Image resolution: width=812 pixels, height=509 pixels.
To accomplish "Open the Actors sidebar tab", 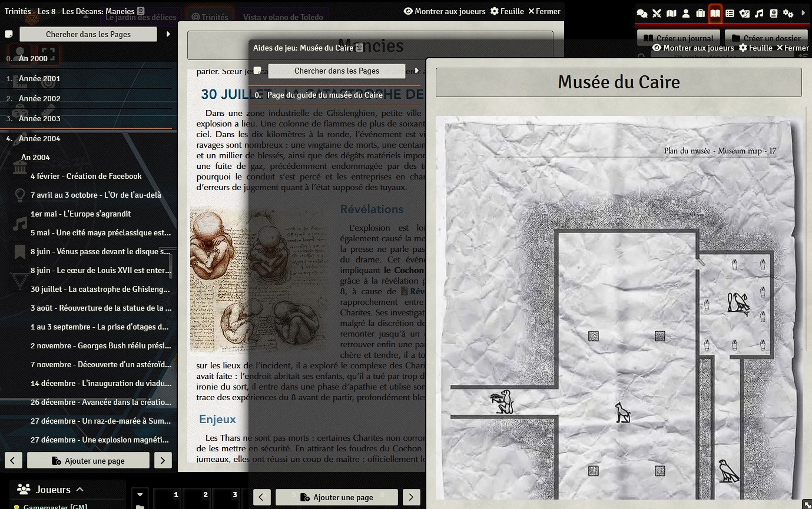I will tap(686, 14).
